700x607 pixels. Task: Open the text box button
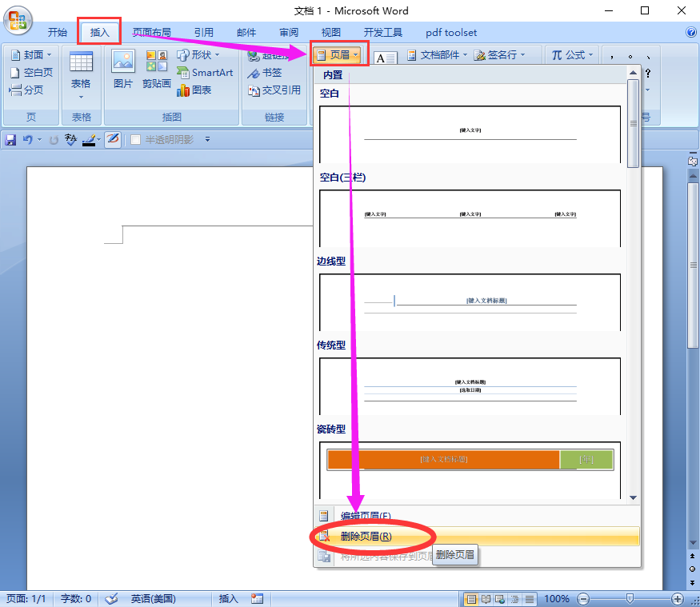[386, 58]
